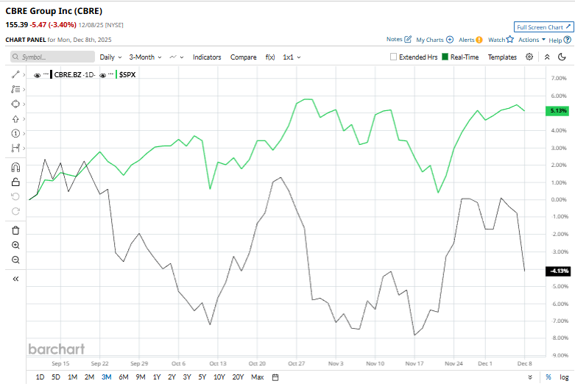Click the My Charts link
The height and width of the screenshot is (392, 575).
coord(430,40)
